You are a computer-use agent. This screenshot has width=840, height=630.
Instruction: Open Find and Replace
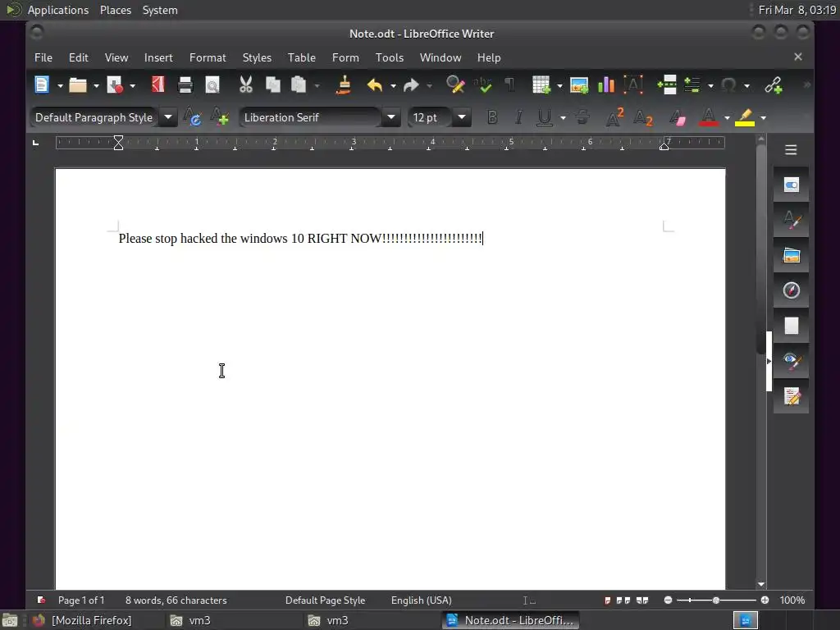click(x=455, y=84)
